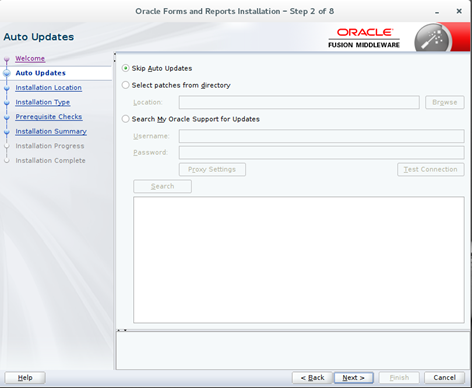Click the Installation Progress step label
This screenshot has width=472, height=388.
[x=50, y=146]
